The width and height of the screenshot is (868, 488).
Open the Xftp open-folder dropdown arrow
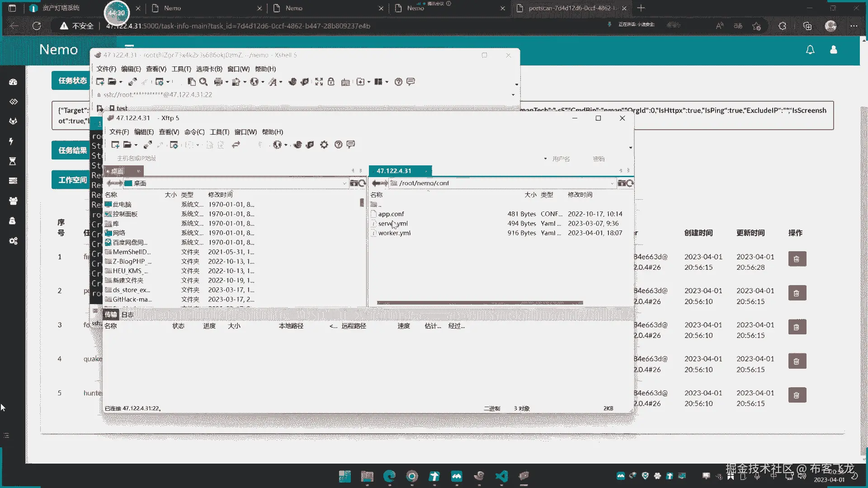[x=136, y=145]
